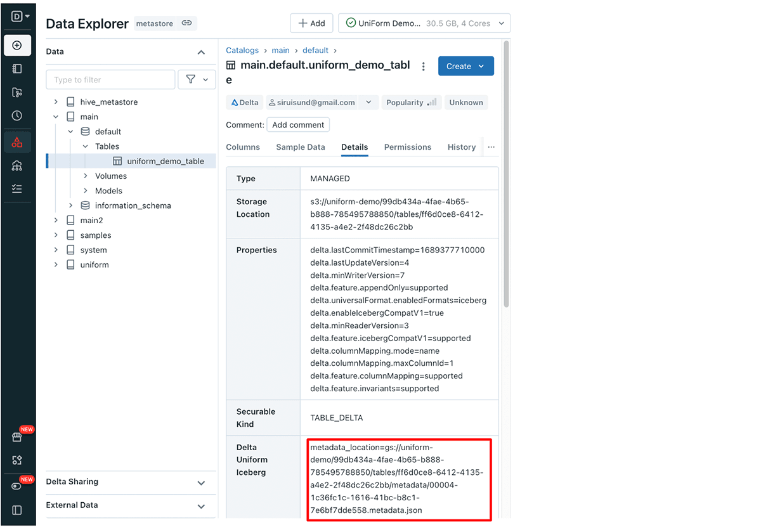Click the Add comment button

298,125
